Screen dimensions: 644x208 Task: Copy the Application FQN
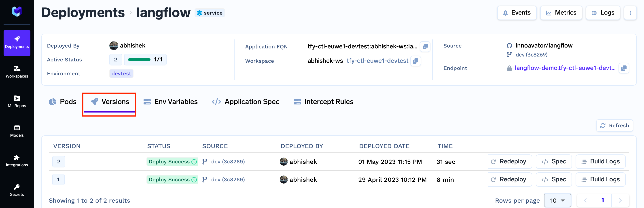pos(425,47)
